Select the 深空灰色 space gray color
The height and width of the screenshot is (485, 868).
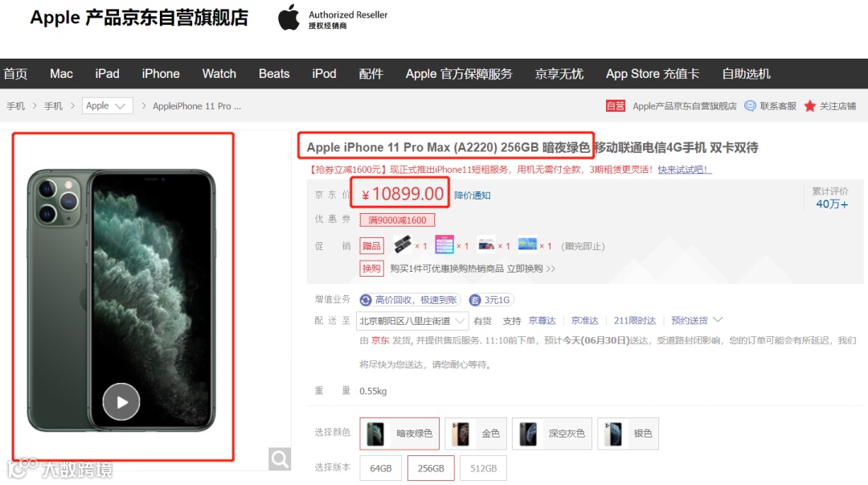pyautogui.click(x=552, y=434)
